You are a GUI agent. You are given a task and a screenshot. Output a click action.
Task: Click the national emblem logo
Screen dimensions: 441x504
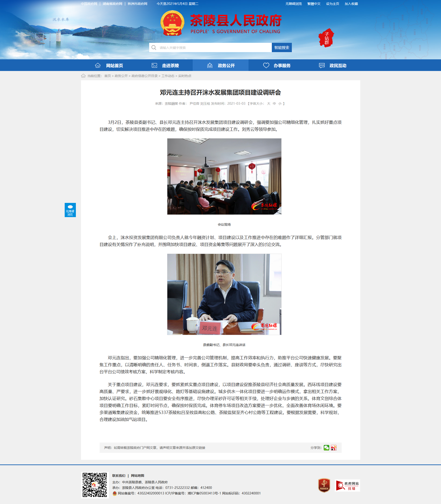[172, 23]
